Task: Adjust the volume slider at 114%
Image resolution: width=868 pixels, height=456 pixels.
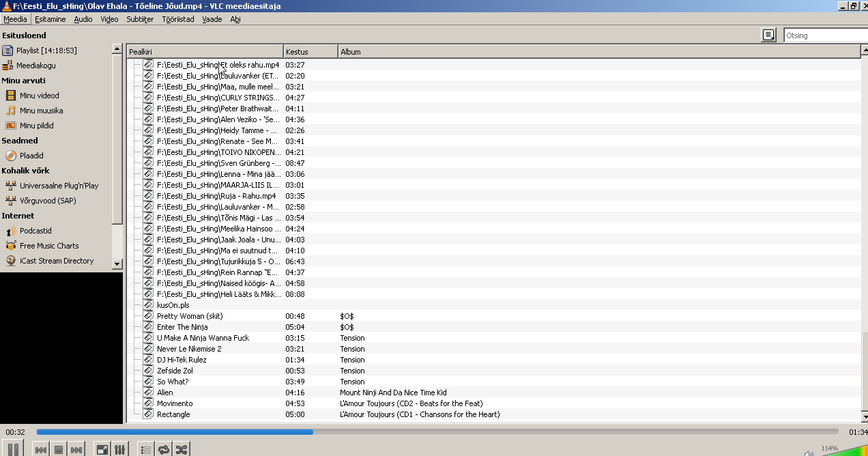Action: (x=843, y=451)
